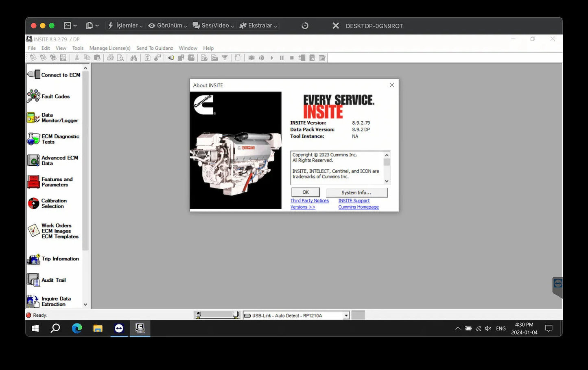Open Calibration Selection
The image size is (588, 370).
[47, 203]
